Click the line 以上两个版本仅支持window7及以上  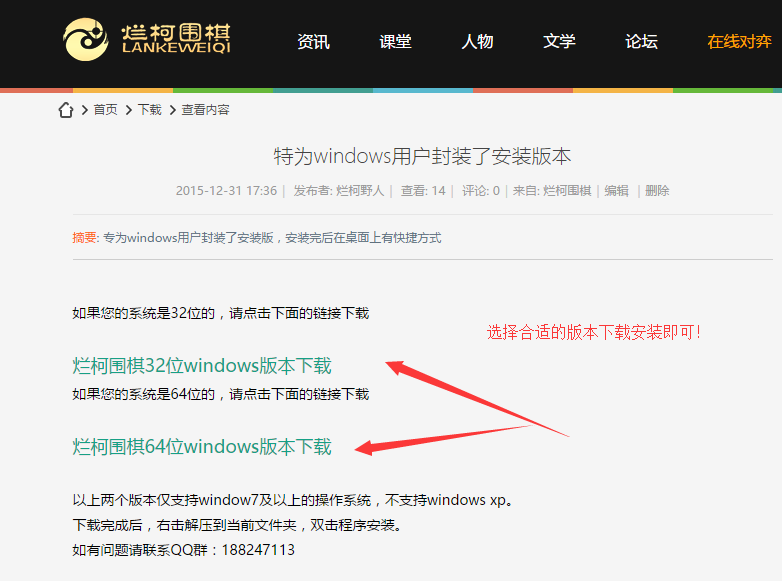click(293, 500)
